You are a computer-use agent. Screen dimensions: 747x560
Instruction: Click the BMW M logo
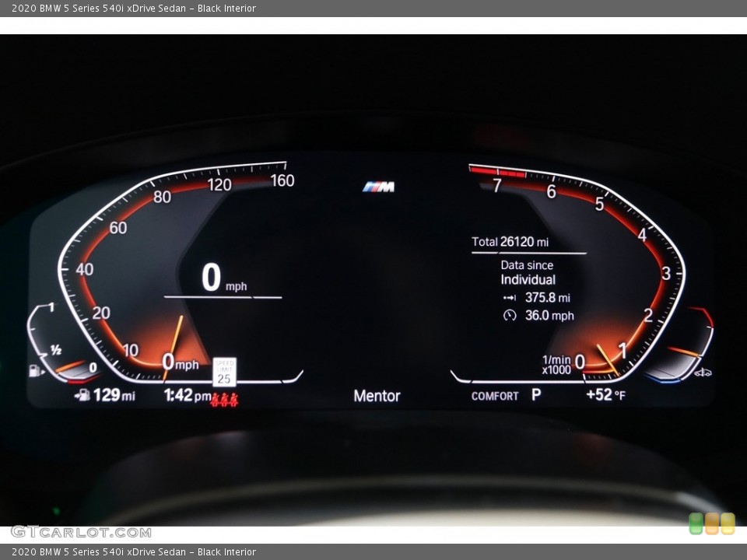tap(378, 187)
